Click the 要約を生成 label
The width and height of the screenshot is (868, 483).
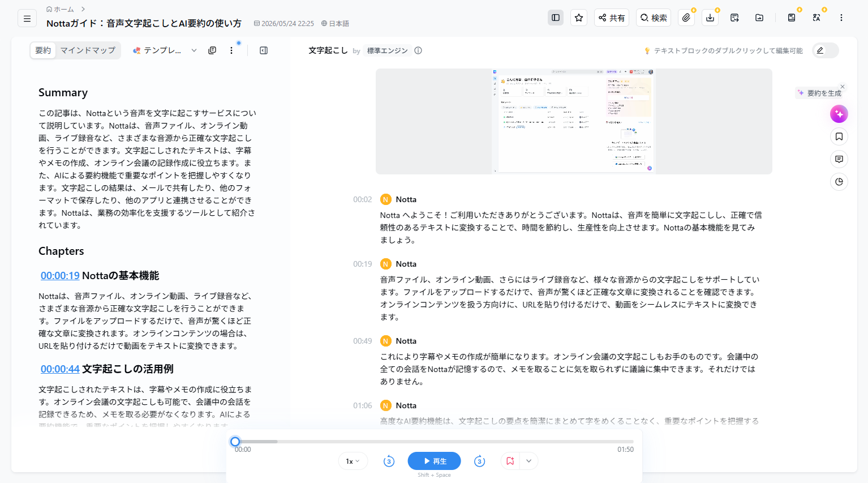[x=824, y=93]
